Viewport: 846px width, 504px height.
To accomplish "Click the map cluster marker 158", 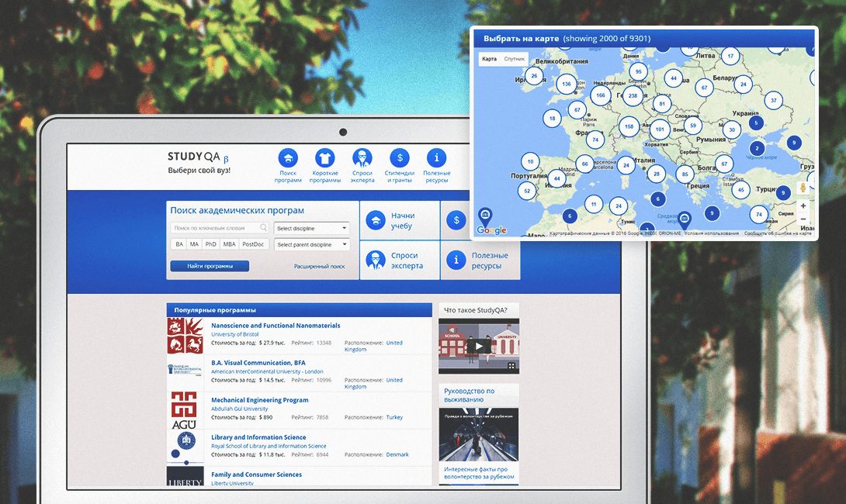I will pos(629,127).
